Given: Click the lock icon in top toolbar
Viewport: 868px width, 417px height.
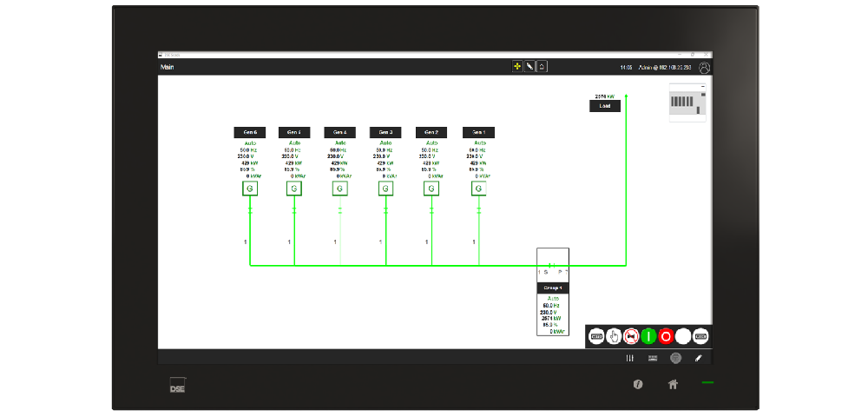Looking at the screenshot, I should pyautogui.click(x=542, y=67).
